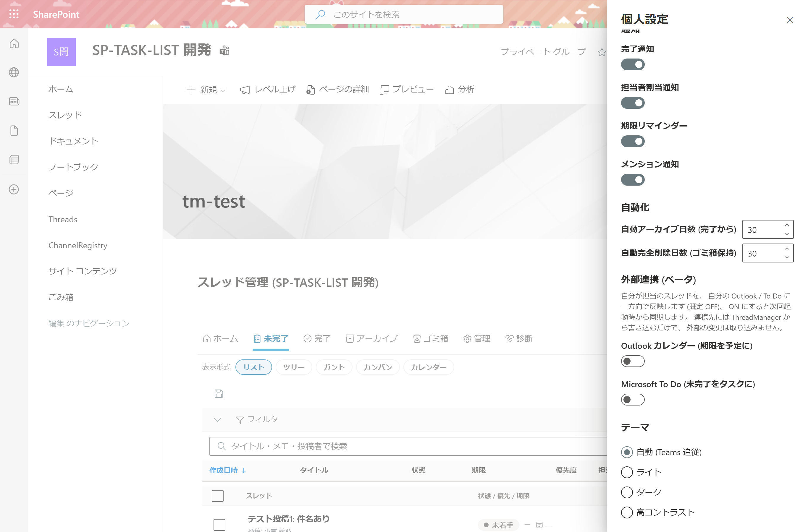The image size is (808, 532).
Task: Switch to カンバン view
Action: 378,367
